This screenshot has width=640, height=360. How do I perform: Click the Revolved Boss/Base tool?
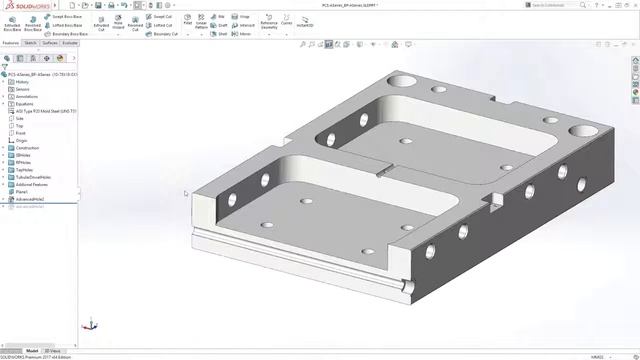(x=33, y=24)
